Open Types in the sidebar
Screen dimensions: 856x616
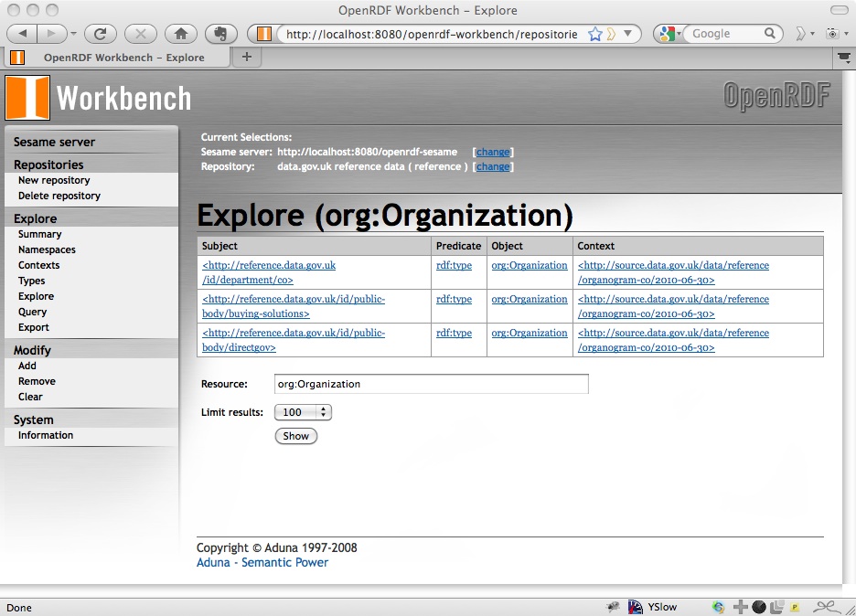coord(32,281)
